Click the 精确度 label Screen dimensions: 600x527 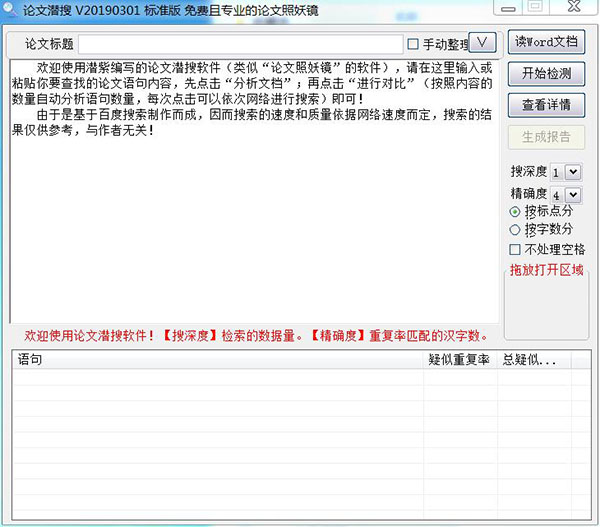[x=529, y=194]
